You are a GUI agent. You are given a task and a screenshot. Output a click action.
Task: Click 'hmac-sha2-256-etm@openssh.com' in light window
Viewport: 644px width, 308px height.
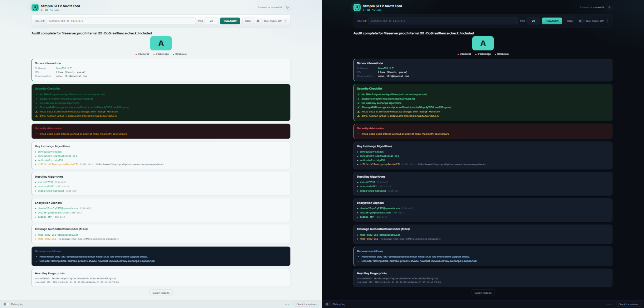pos(58,235)
